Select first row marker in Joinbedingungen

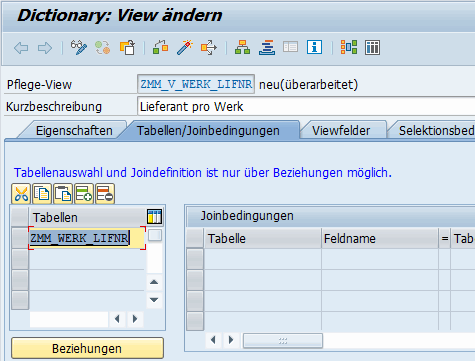pos(195,259)
